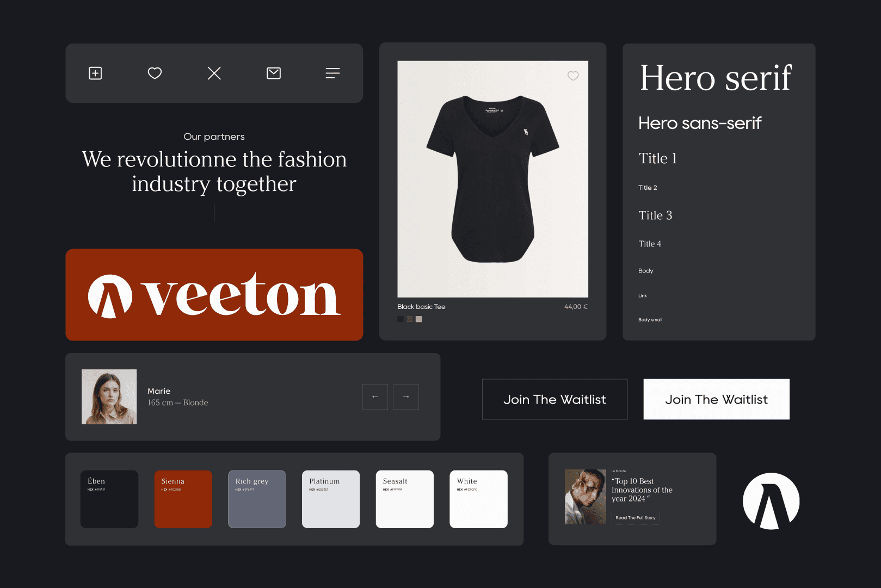Screen dimensions: 881x588
Task: Choose the brown product color option
Action: (410, 319)
